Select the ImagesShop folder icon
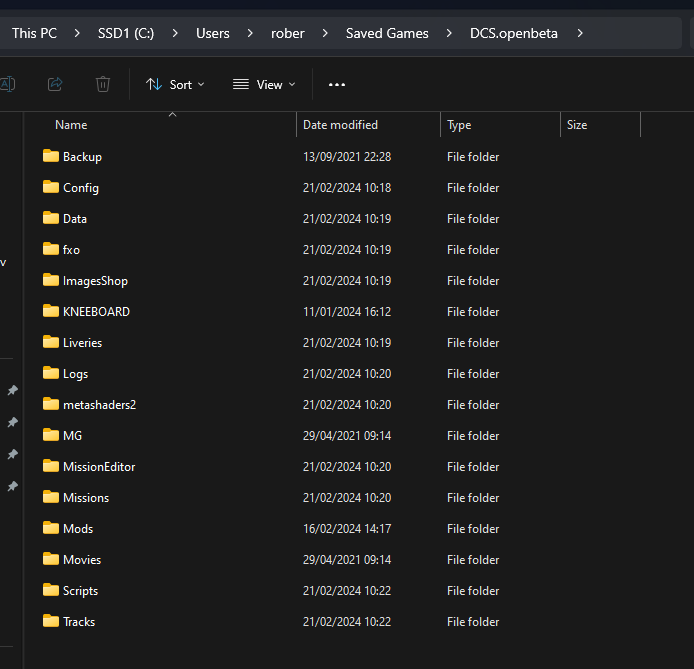 (50, 280)
